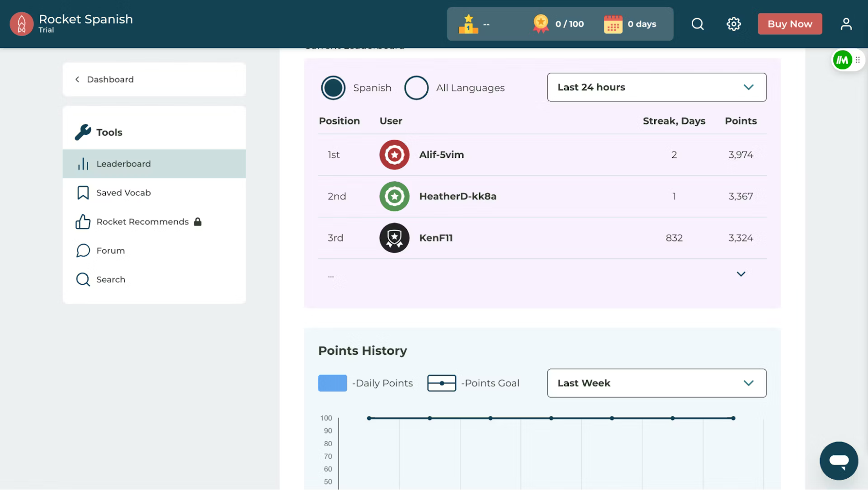Click the sidebar Search magnifier icon
868x490 pixels.
83,279
